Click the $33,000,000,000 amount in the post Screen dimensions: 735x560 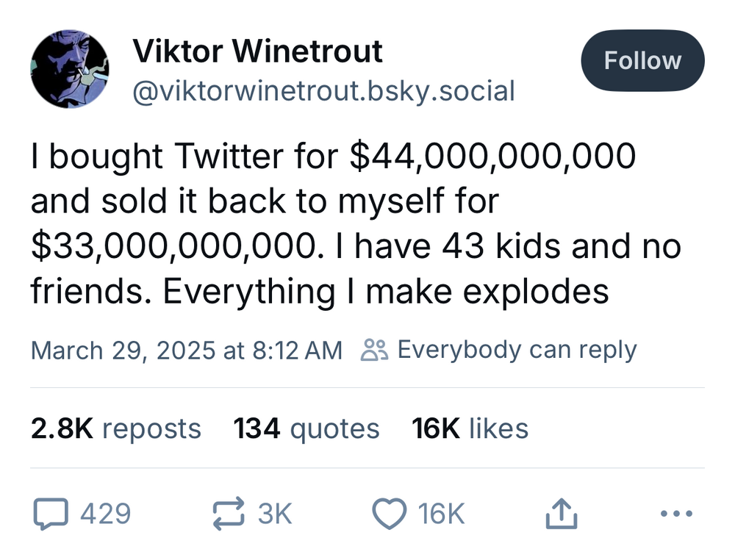[x=175, y=247]
